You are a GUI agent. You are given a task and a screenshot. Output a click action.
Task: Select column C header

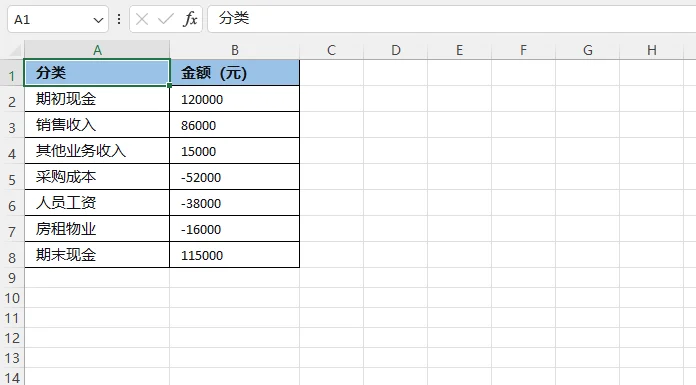[x=332, y=50]
